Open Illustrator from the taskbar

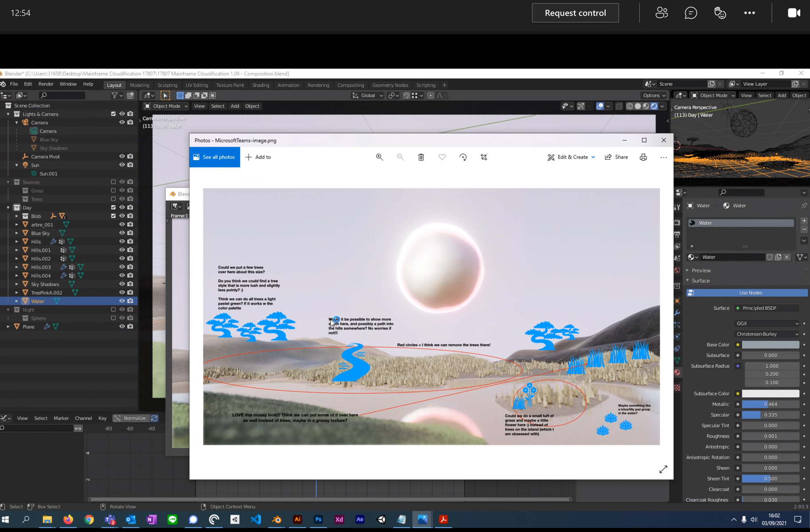click(298, 520)
